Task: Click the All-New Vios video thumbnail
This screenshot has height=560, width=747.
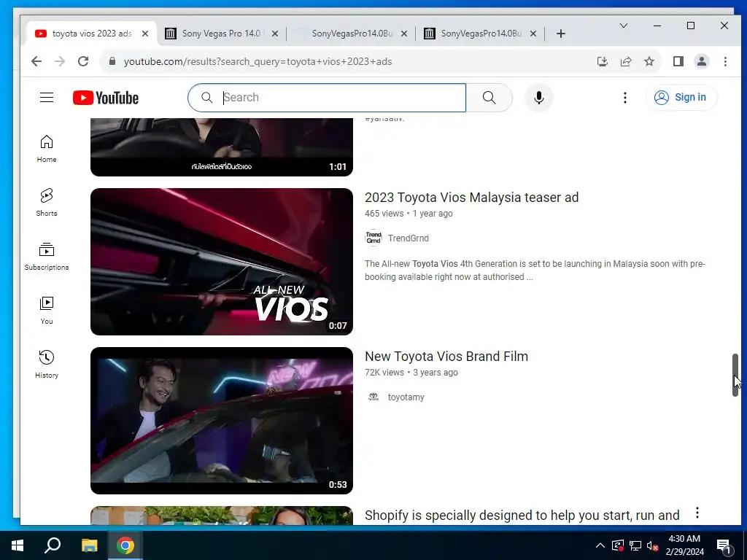Action: [x=222, y=262]
